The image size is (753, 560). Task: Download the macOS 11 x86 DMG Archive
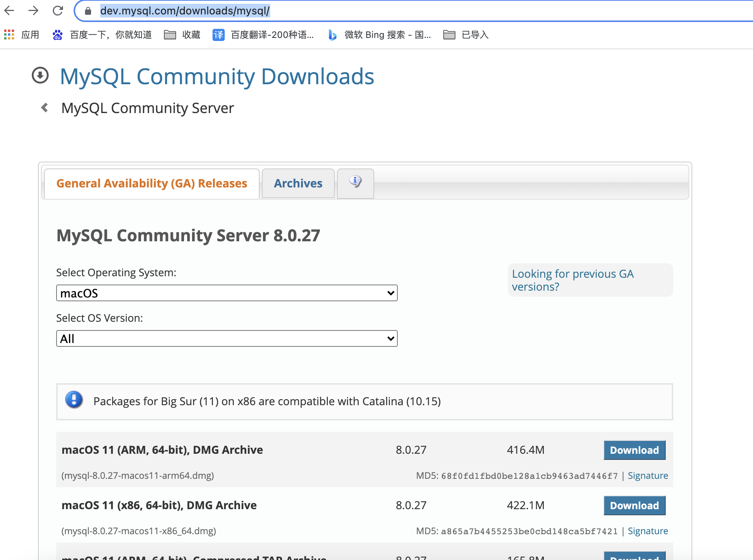coord(634,505)
